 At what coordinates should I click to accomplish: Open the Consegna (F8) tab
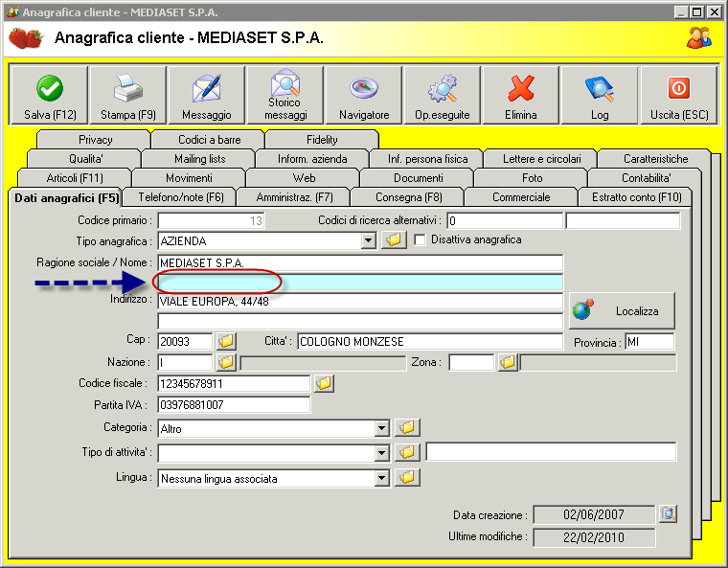click(409, 197)
